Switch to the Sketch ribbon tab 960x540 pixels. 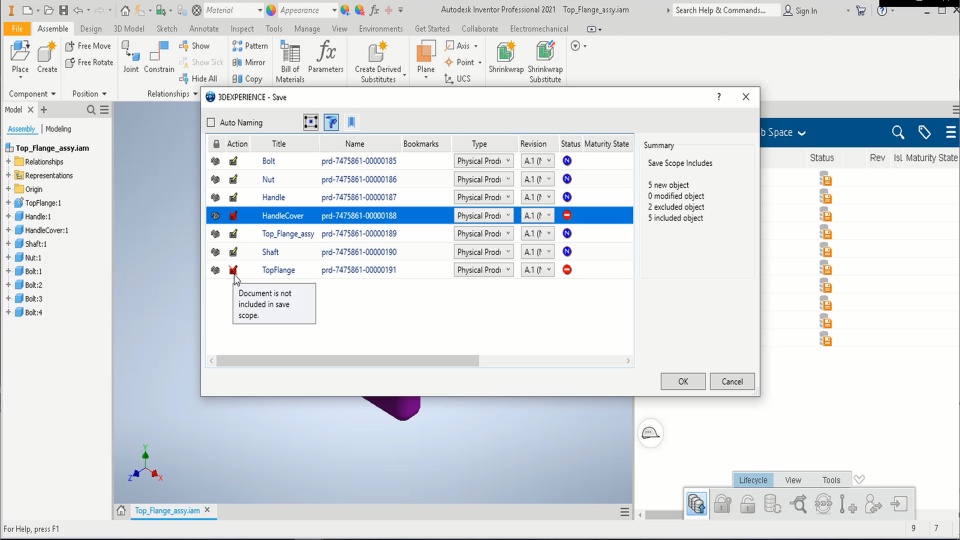[167, 29]
